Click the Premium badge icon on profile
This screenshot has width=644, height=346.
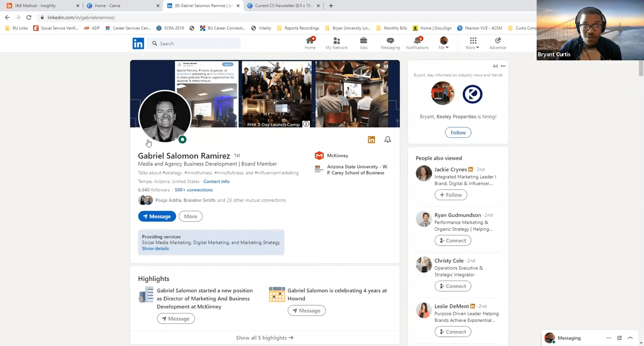click(371, 140)
